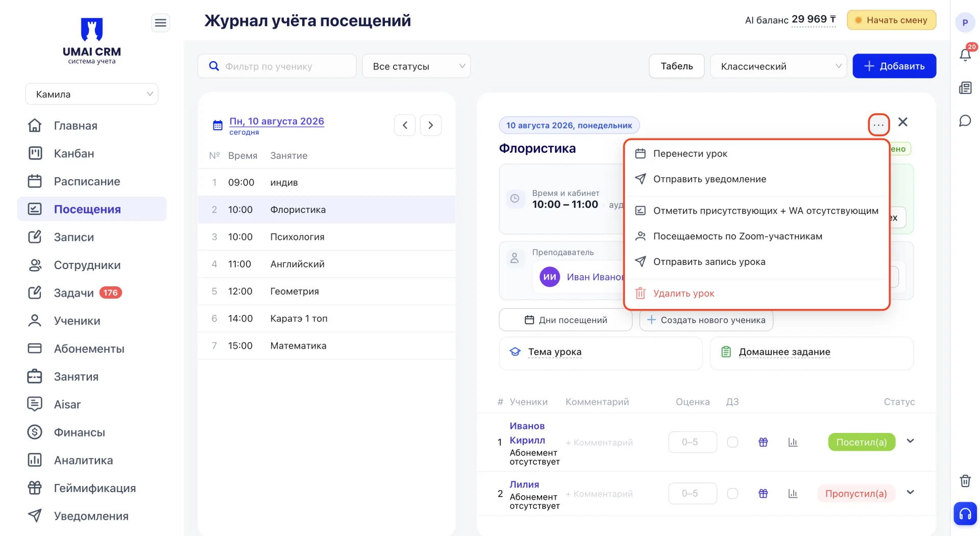
Task: Add a comment for Иванов Кирилл
Action: (599, 443)
